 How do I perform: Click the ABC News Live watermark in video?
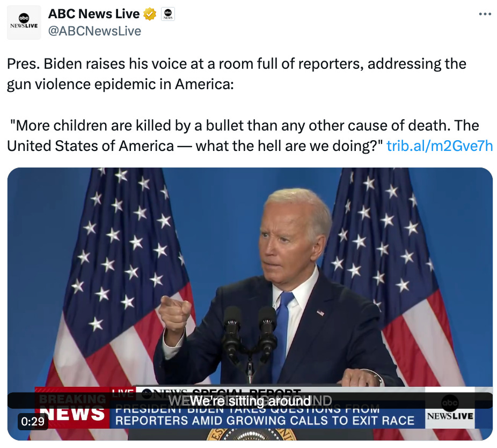(450, 408)
